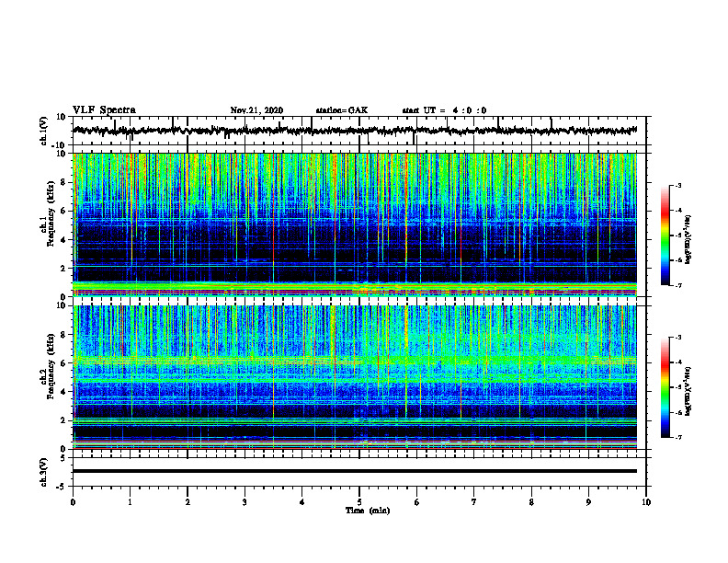The height and width of the screenshot is (563, 728).
Task: Click the ch.1 colorbar 'log(PSD)' label
Action: coord(688,239)
